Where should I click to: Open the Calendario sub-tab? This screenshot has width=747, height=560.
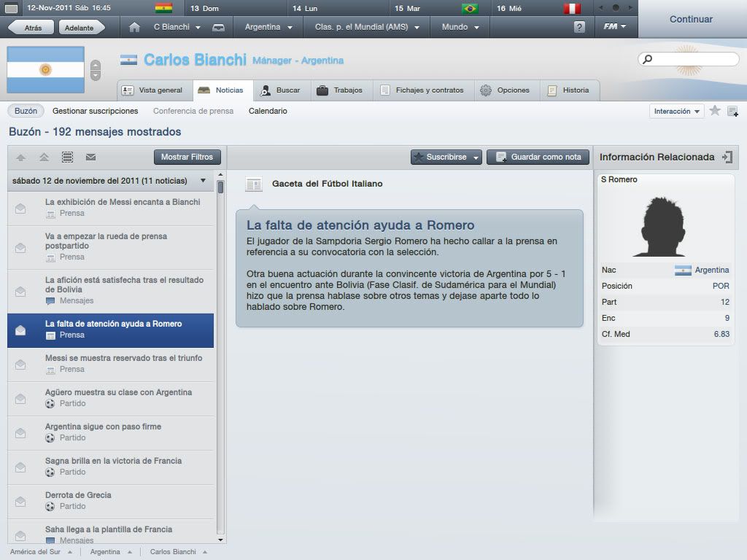268,111
